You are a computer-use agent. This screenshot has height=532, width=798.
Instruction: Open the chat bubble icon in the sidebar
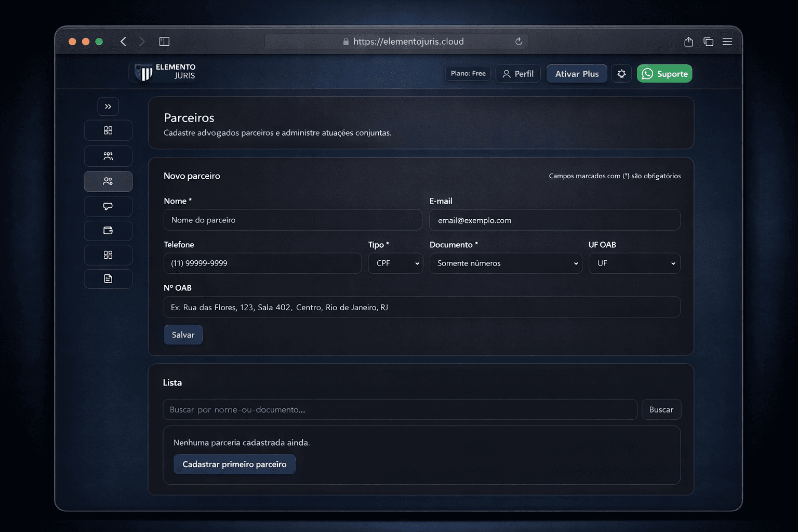point(108,206)
